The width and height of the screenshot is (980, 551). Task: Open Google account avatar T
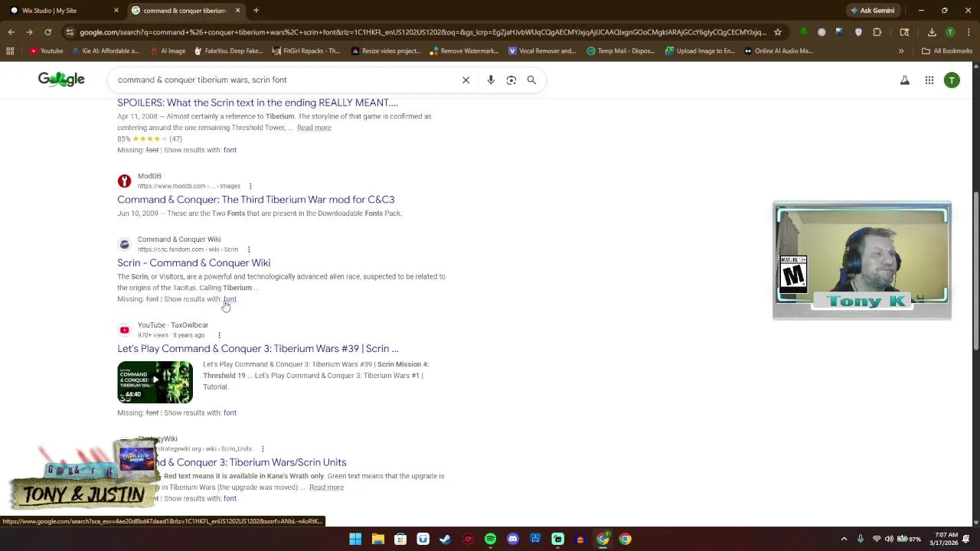952,80
